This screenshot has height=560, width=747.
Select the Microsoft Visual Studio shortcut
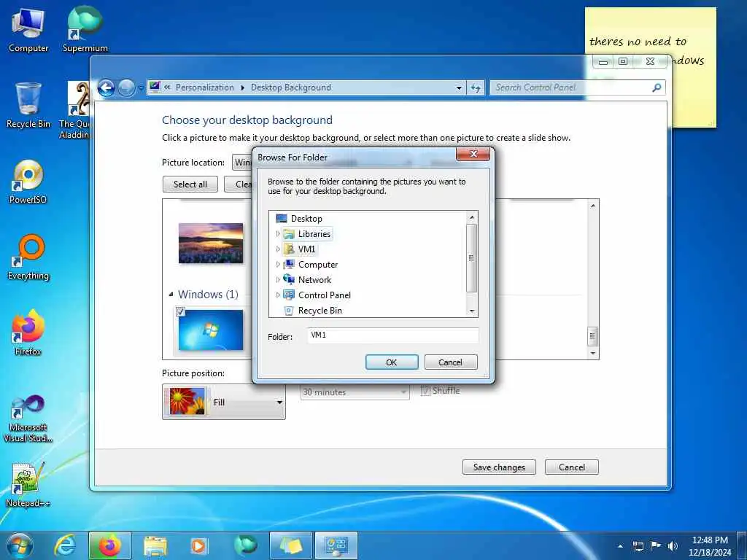tap(28, 419)
